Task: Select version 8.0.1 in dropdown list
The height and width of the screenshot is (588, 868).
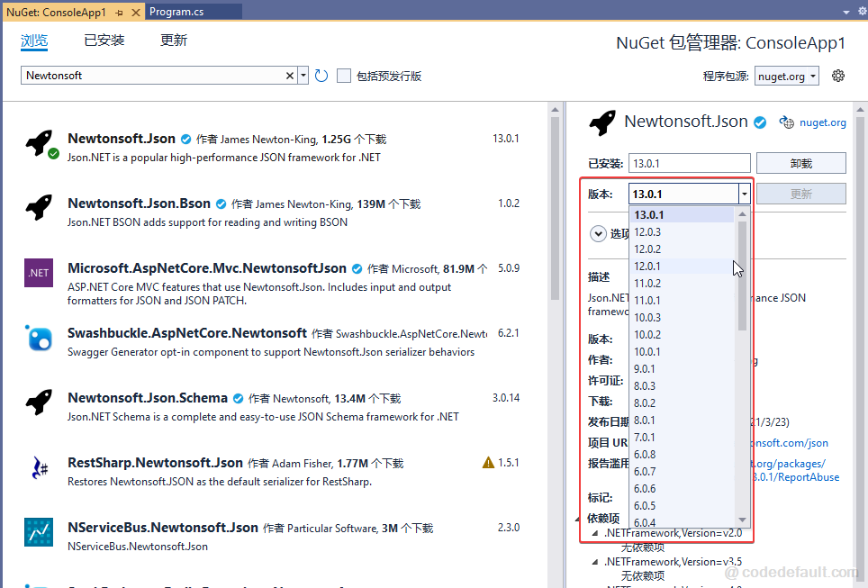Action: click(682, 421)
